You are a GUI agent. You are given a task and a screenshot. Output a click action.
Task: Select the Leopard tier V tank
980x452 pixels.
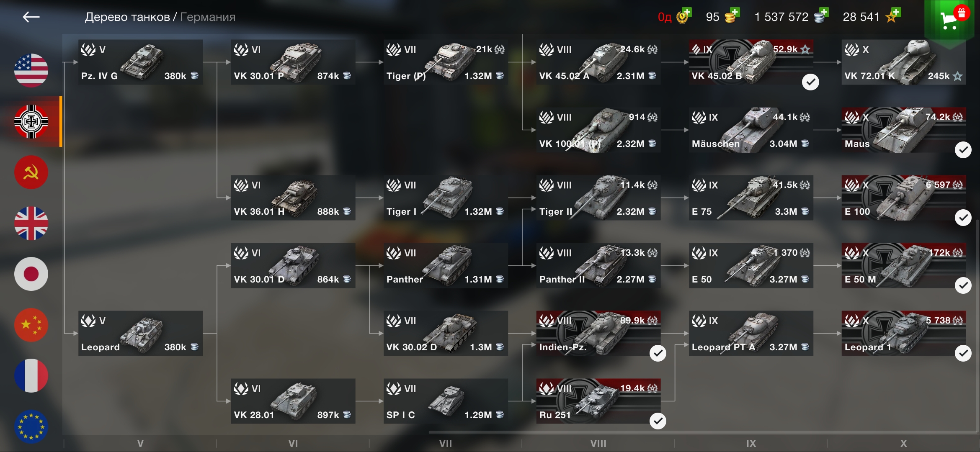click(x=140, y=334)
